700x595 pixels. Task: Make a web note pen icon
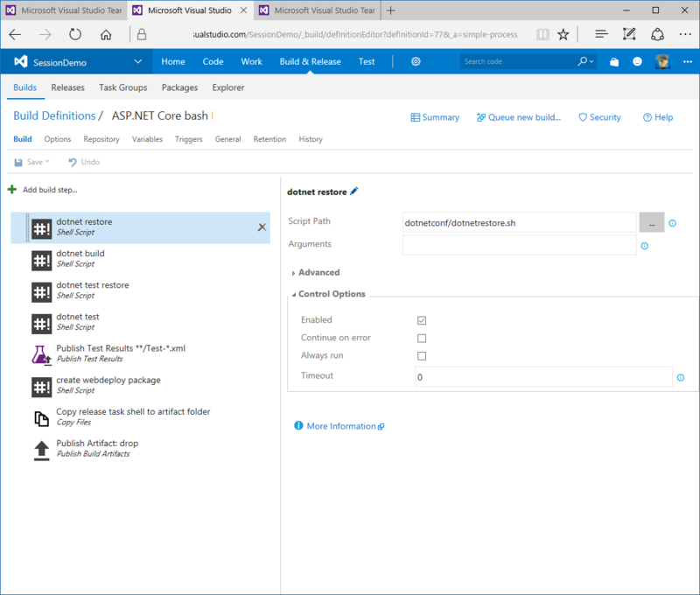click(x=629, y=34)
